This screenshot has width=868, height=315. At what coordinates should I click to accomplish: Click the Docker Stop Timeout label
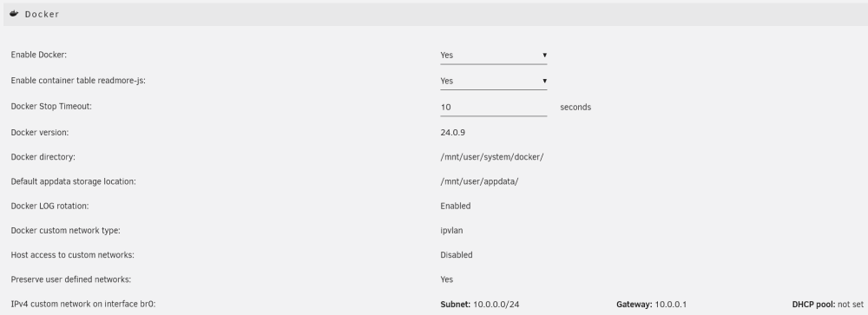[x=51, y=106]
